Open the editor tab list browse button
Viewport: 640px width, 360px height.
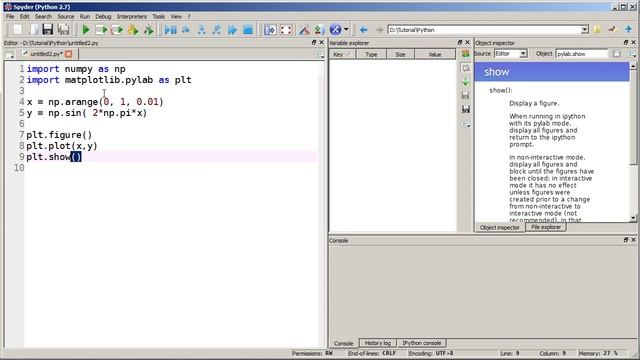[9, 54]
